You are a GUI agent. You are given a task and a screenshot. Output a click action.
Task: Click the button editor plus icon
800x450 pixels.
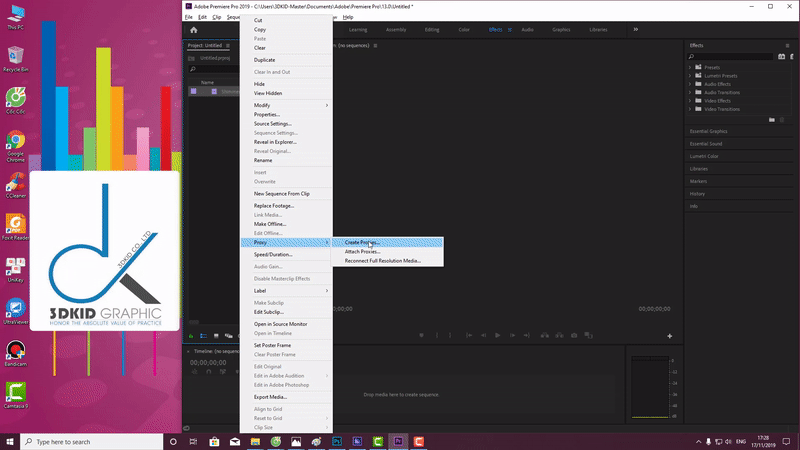pos(669,335)
